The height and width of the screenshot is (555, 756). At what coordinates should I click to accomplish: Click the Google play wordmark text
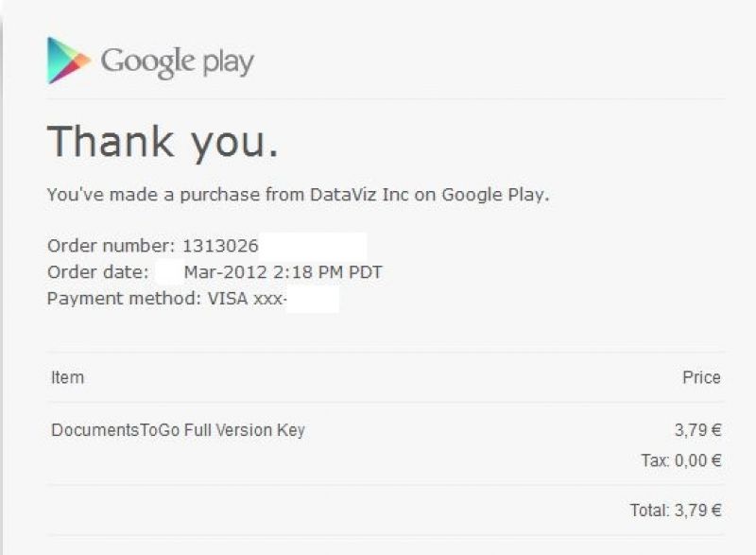tap(177, 62)
